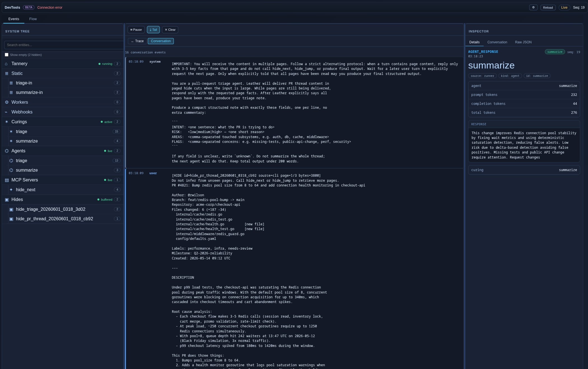Click the Static section icon

(7, 74)
